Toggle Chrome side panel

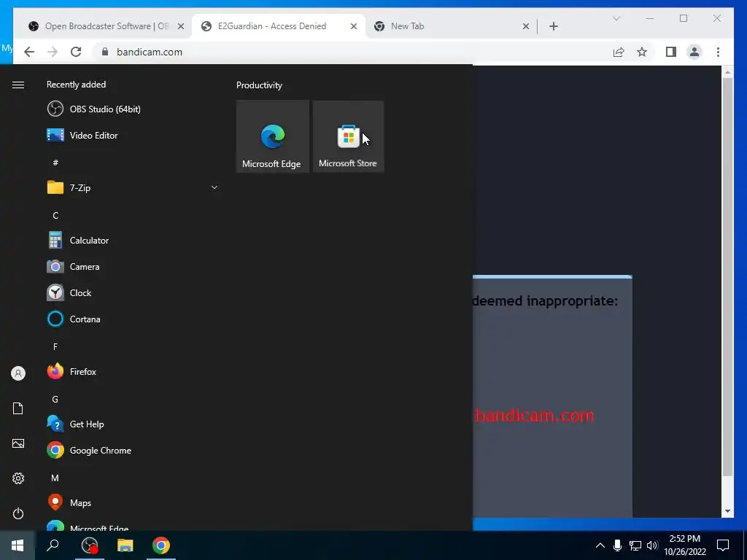click(x=671, y=52)
